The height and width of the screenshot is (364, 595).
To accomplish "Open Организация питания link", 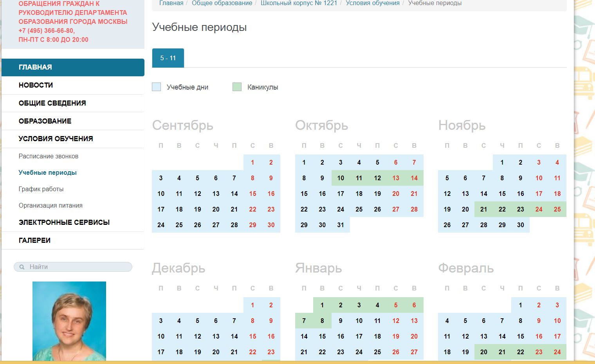I will pyautogui.click(x=50, y=206).
